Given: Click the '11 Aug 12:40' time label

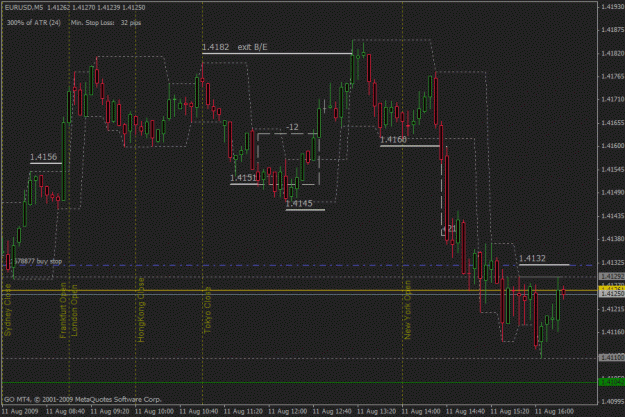Looking at the screenshot, I should (x=332, y=411).
